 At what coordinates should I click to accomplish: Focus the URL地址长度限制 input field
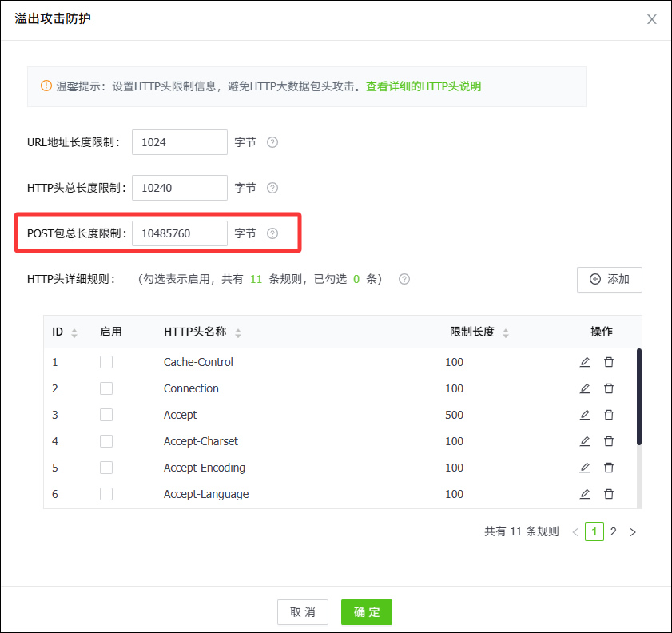[x=180, y=142]
